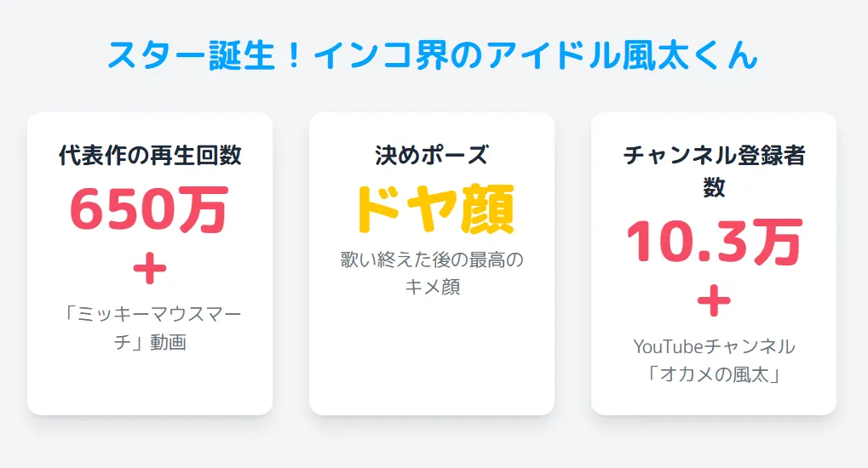The height and width of the screenshot is (468, 868).
Task: Click the チャンネル登録者数 card heading
Action: coord(714,171)
